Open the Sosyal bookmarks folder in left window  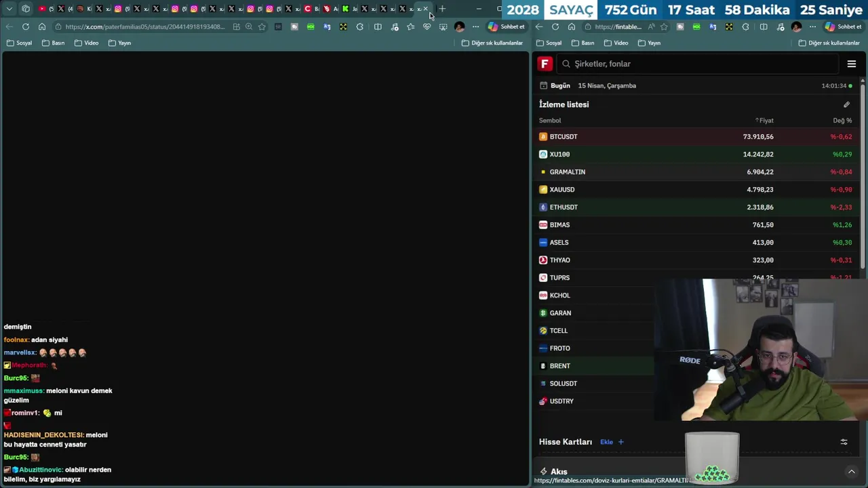(x=19, y=43)
